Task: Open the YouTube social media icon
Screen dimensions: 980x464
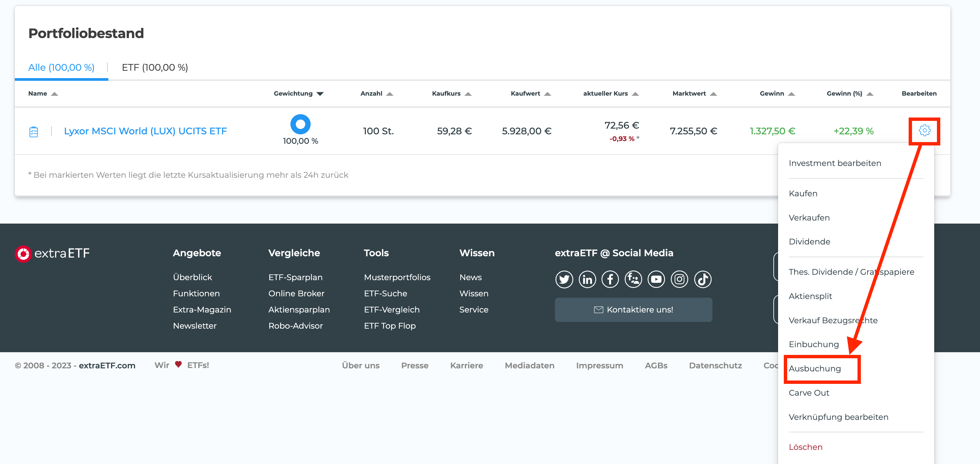Action: pyautogui.click(x=656, y=279)
